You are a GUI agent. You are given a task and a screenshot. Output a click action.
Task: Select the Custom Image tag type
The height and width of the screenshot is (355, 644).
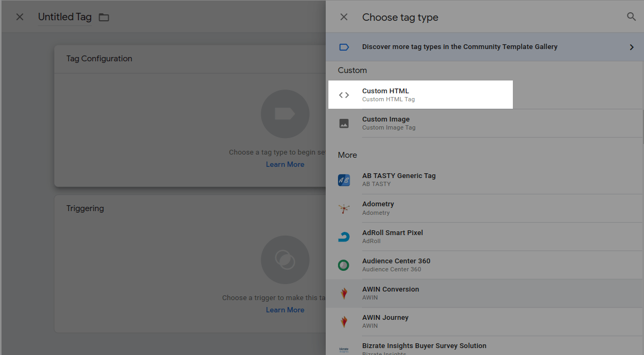pyautogui.click(x=386, y=119)
